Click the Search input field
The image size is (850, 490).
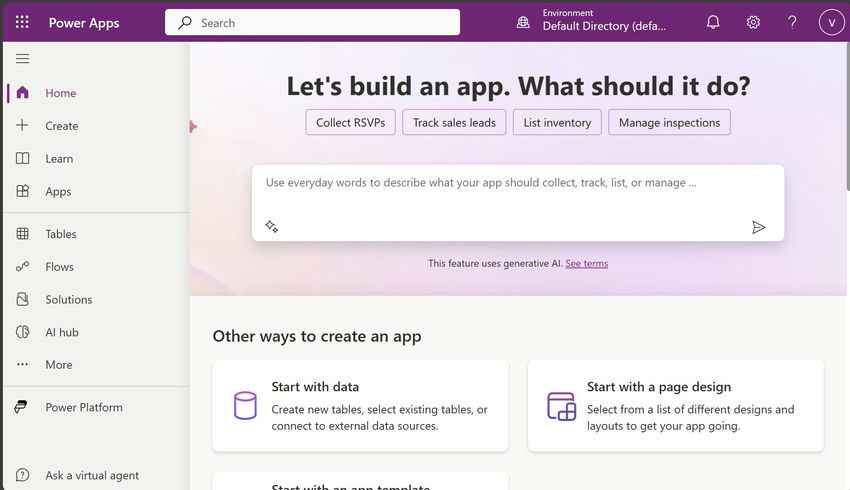[x=312, y=22]
